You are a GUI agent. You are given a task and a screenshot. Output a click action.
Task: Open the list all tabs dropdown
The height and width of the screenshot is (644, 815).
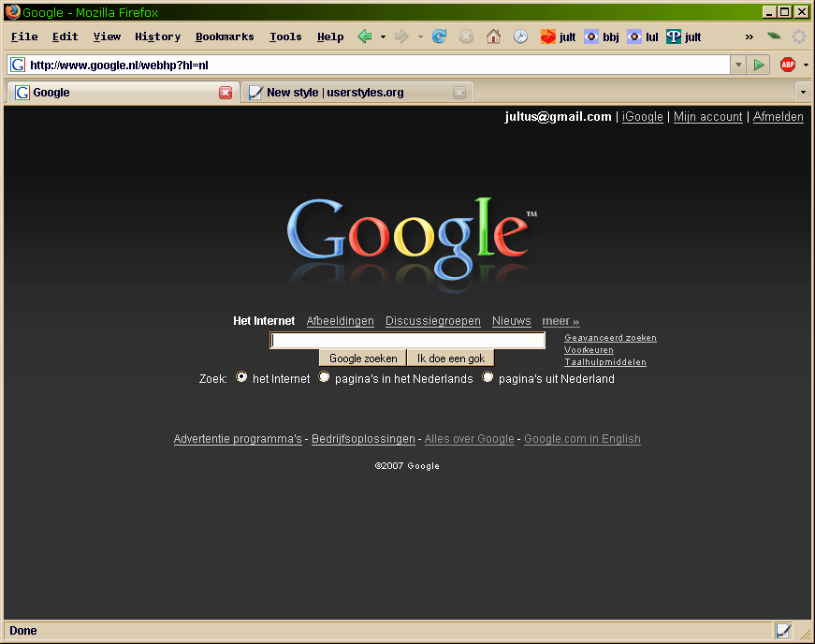(803, 93)
